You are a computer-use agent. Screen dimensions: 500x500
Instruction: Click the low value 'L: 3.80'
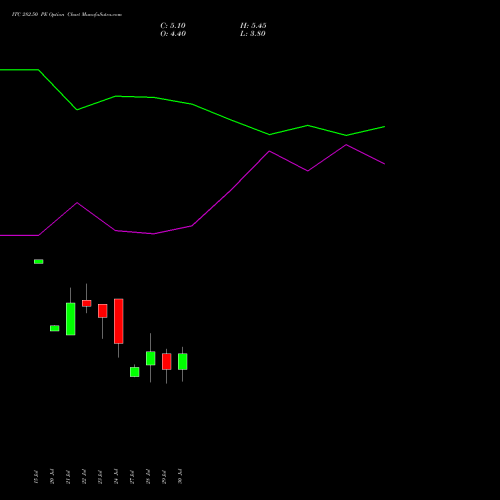(x=253, y=34)
